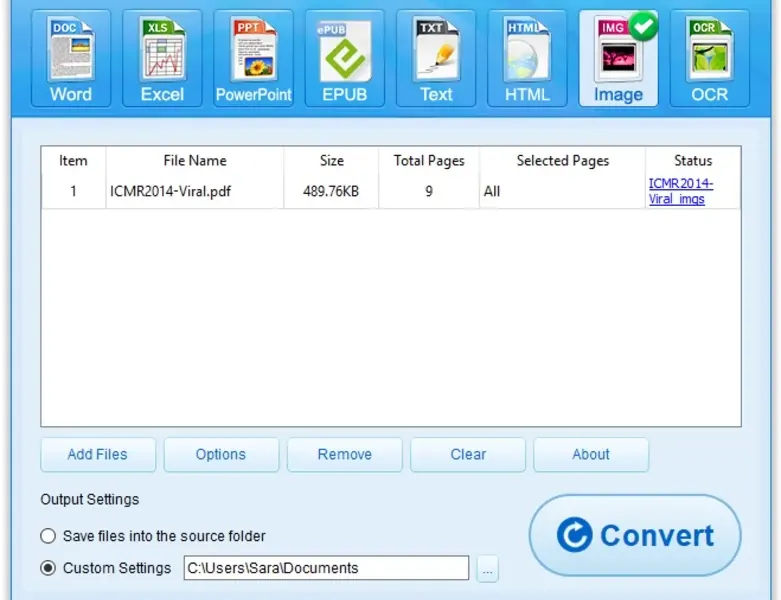This screenshot has width=781, height=600.
Task: Select the Text output format
Action: point(436,58)
